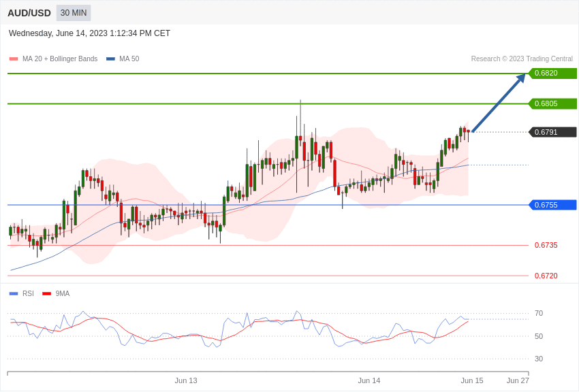This screenshot has height=392, width=579.
Task: Click the RSI 50 level label
Action: tap(539, 336)
